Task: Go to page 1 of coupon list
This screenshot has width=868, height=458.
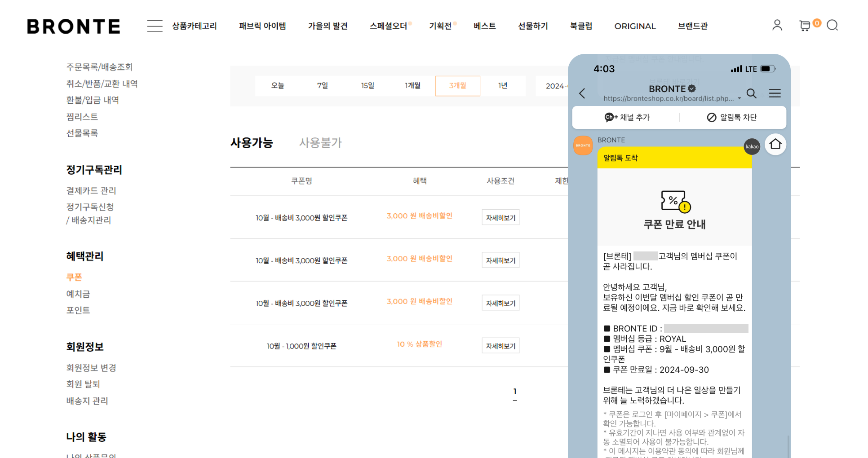Action: pos(515,392)
